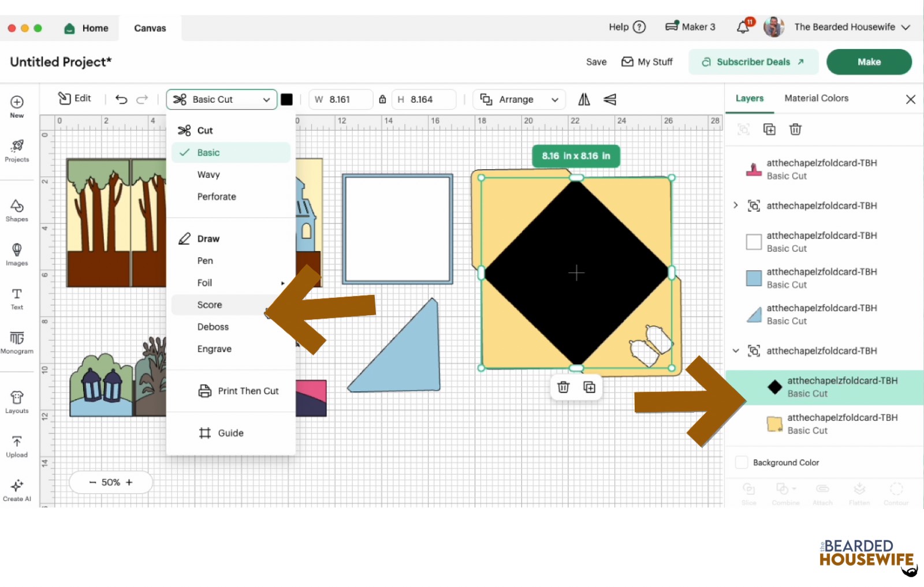Image resolution: width=924 pixels, height=587 pixels.
Task: Select the Basic option in the Cut menu
Action: pos(208,152)
